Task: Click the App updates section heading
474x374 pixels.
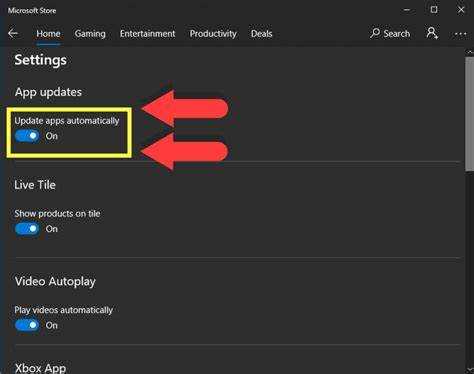Action: click(x=48, y=92)
